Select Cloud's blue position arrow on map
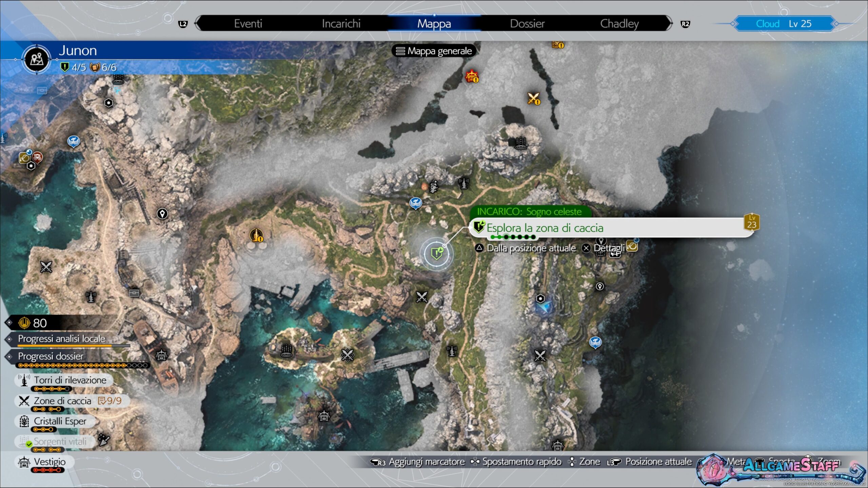The width and height of the screenshot is (868, 488). [545, 307]
